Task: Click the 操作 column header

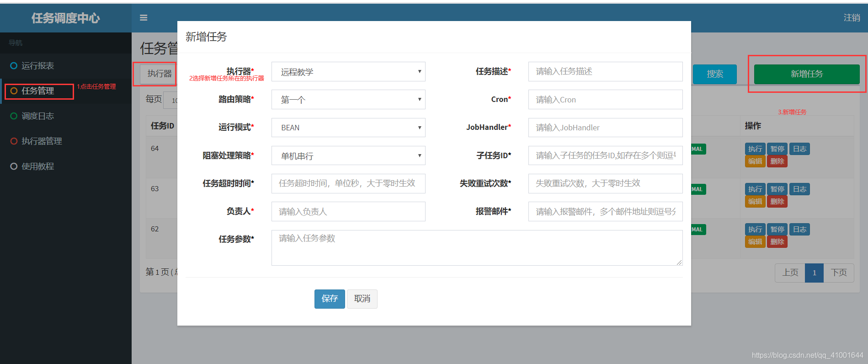Action: pyautogui.click(x=753, y=126)
